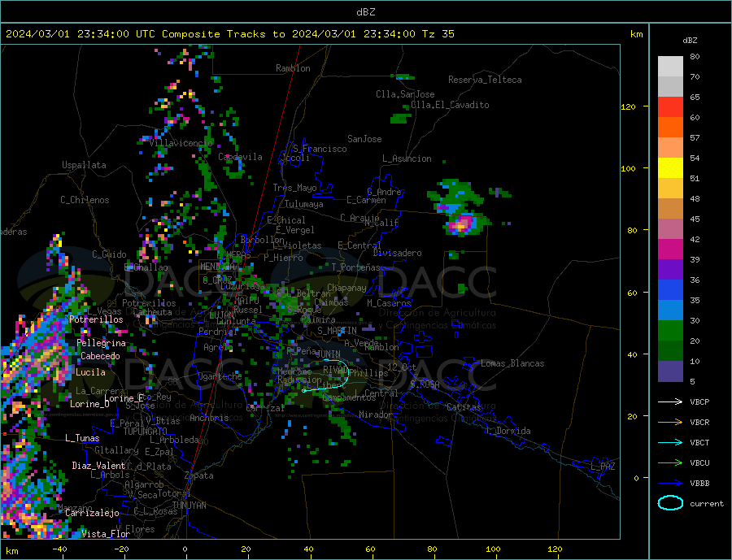Viewport: 732px width, 560px height.
Task: Select the dark orange 60 dBZ color swatch
Action: pyautogui.click(x=670, y=128)
